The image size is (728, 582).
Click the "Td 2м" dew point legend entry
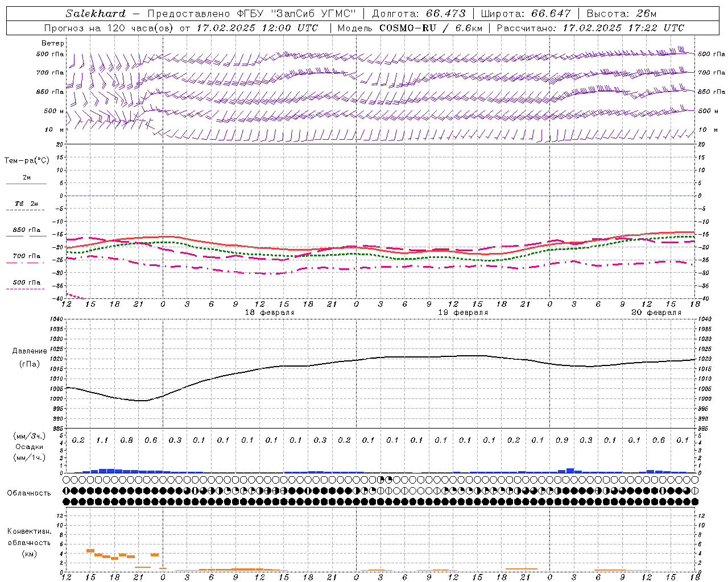[x=27, y=203]
